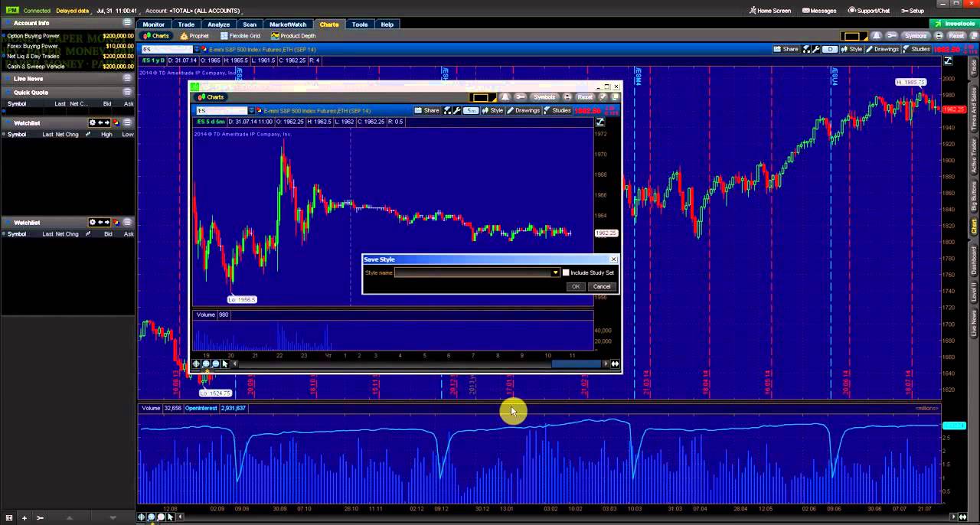Toggle Net Liq & Day Trades row indicator dot
980x525 pixels.
tap(4, 56)
